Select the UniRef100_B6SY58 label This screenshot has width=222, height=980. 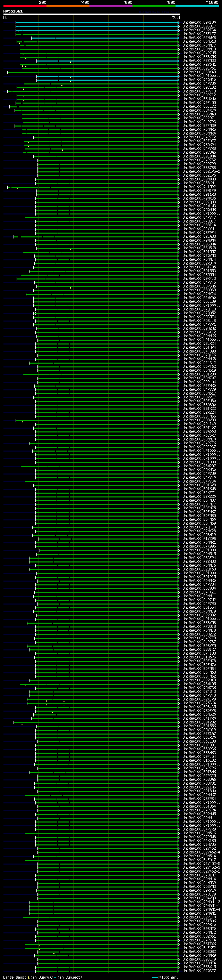click(199, 623)
